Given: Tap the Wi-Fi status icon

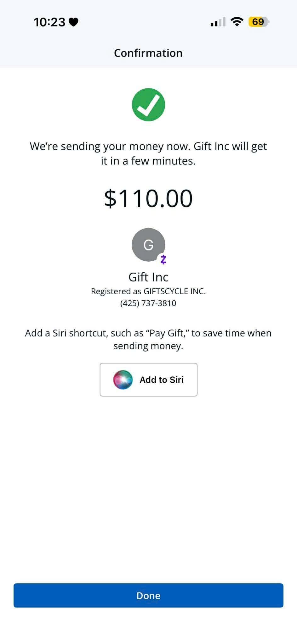Looking at the screenshot, I should click(237, 22).
